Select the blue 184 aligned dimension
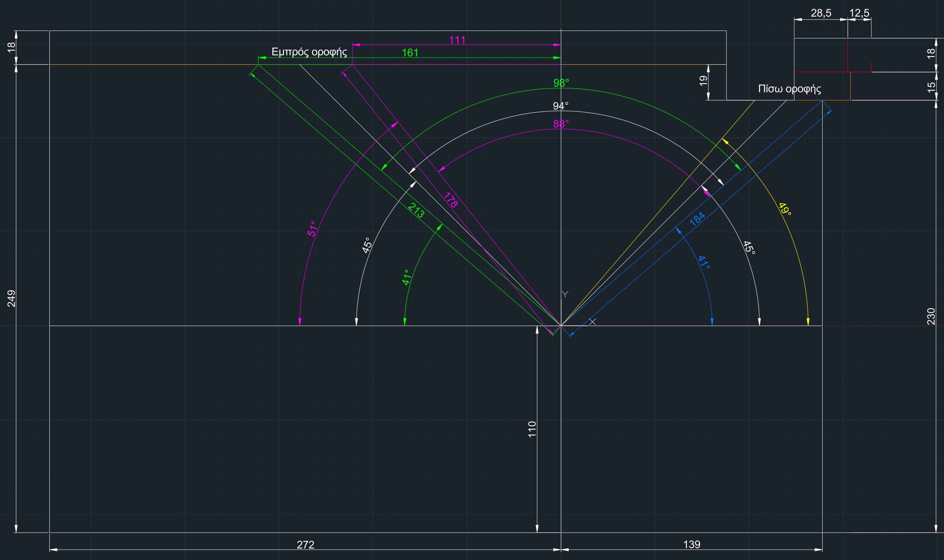Screen dimensions: 944x560 pos(697,219)
